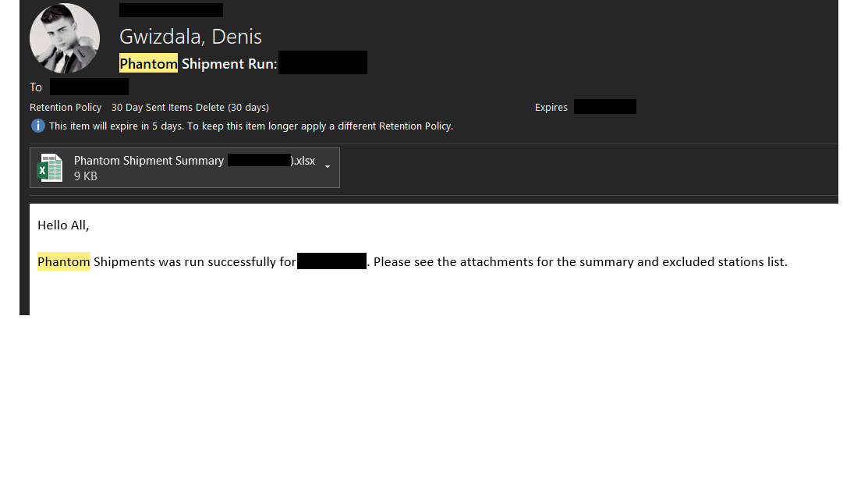Click the .xlsx extension on the attachment
868x504 pixels.
tap(305, 161)
